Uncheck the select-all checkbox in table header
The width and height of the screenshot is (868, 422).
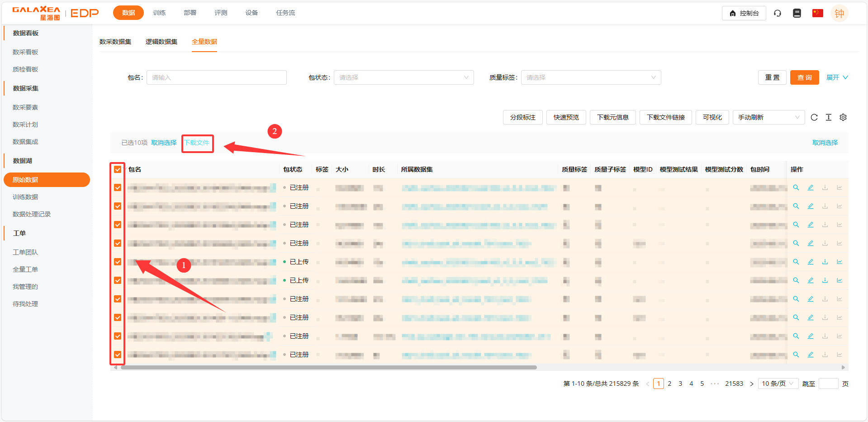(x=118, y=169)
